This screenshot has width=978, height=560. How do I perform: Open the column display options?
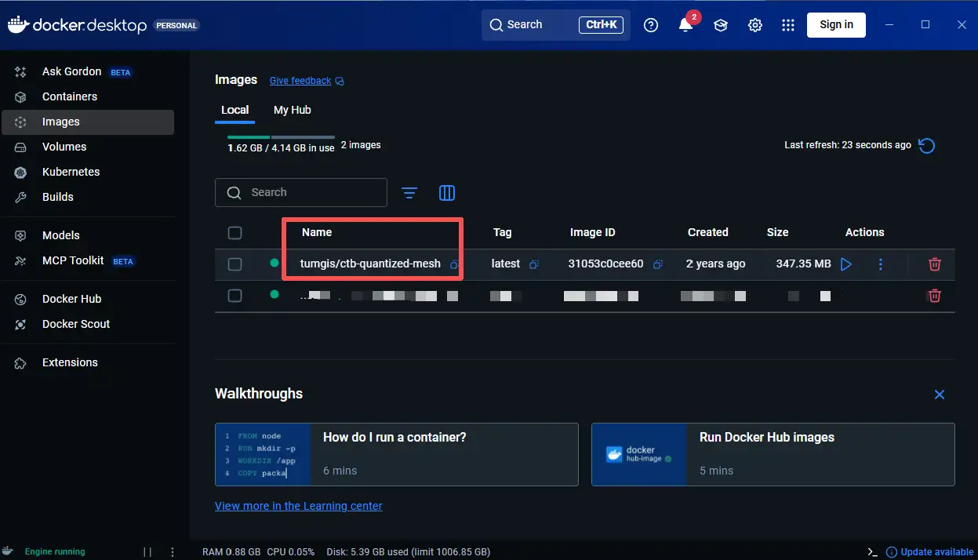(x=447, y=193)
